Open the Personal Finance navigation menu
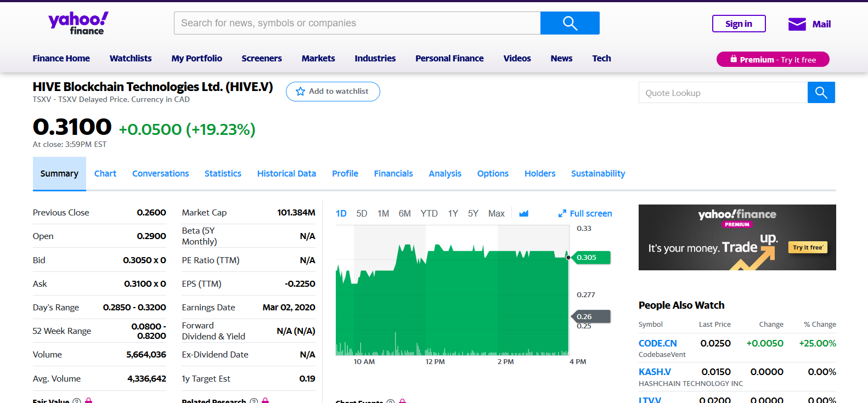Screen dimensions: 868x403 [x=449, y=58]
